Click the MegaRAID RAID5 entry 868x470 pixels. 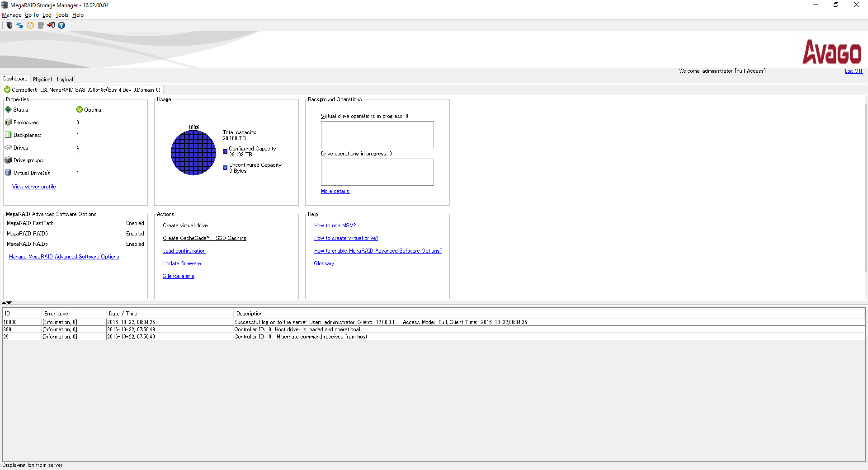click(x=75, y=244)
